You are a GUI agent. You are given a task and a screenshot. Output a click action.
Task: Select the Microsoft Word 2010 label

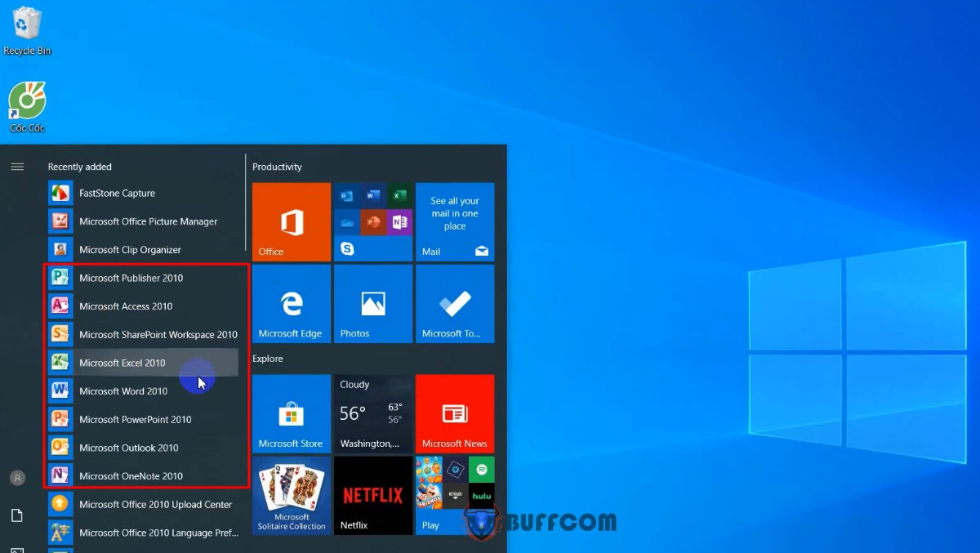[123, 391]
